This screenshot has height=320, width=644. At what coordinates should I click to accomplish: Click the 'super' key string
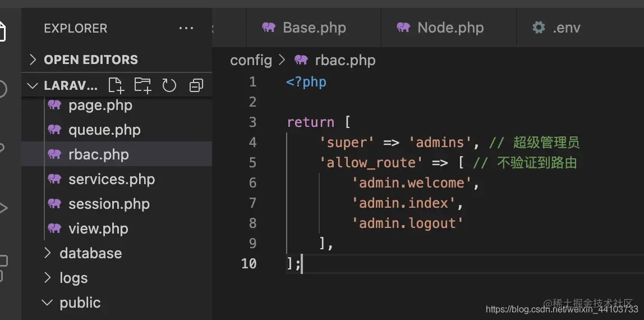(347, 143)
